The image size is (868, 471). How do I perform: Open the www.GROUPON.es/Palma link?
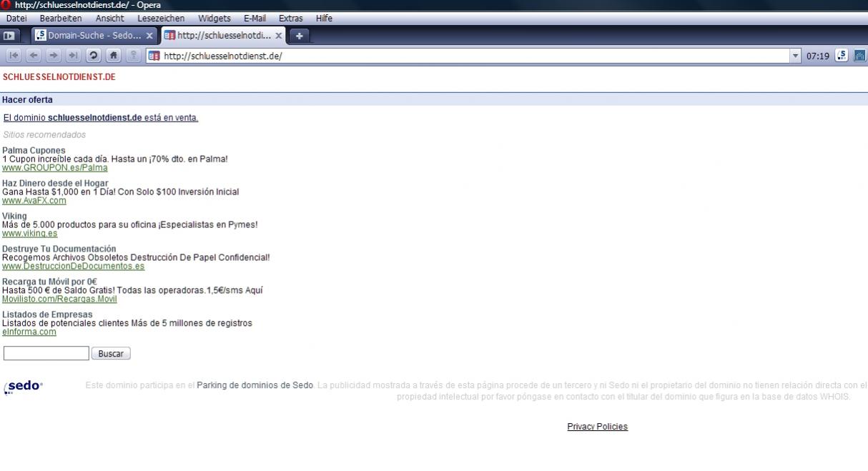[x=55, y=168]
